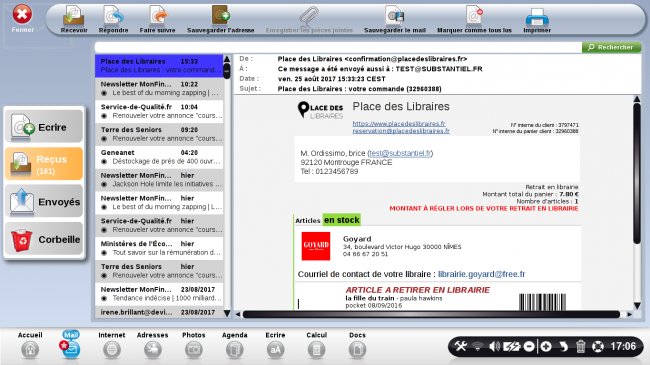Click trash bin icon in tray
The image size is (650, 365).
pyautogui.click(x=581, y=346)
